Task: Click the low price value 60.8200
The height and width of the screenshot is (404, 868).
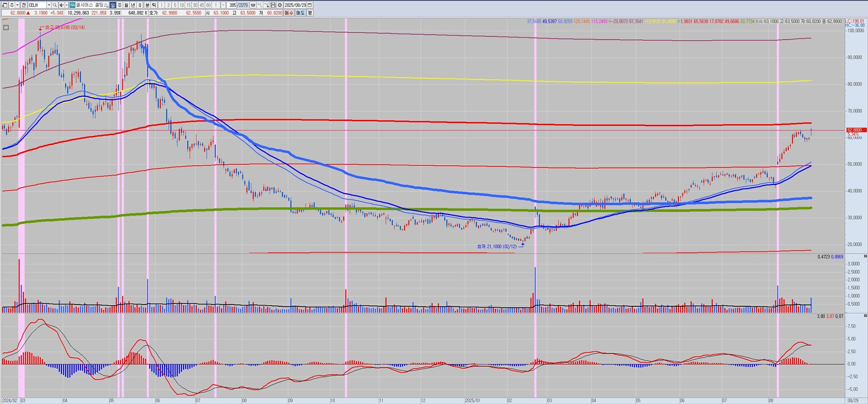Action: pos(274,13)
